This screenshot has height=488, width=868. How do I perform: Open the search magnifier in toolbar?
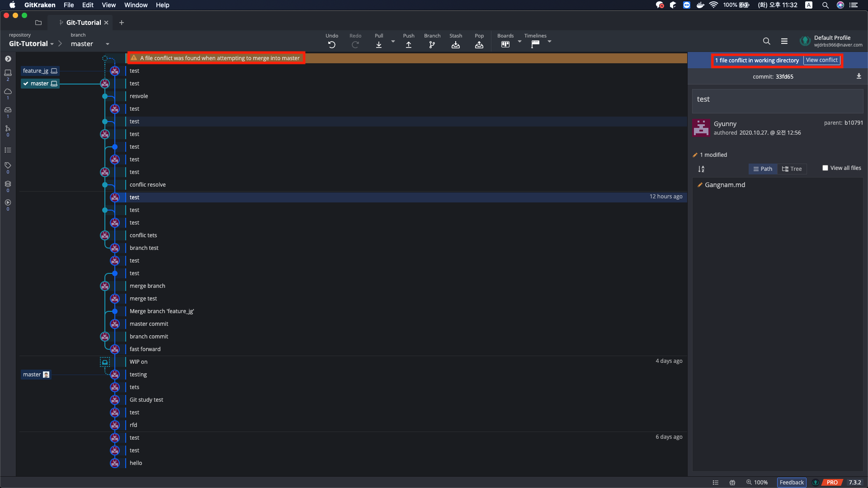tap(766, 41)
